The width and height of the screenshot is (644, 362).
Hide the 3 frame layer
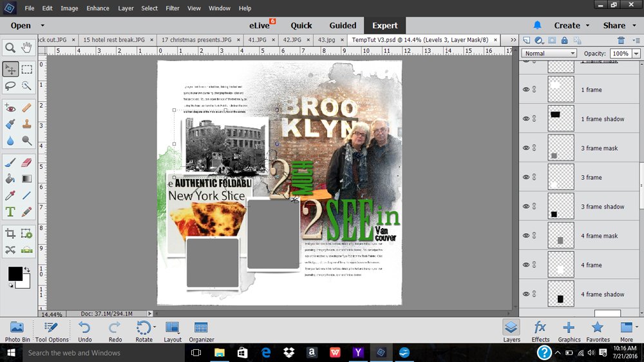click(x=526, y=177)
